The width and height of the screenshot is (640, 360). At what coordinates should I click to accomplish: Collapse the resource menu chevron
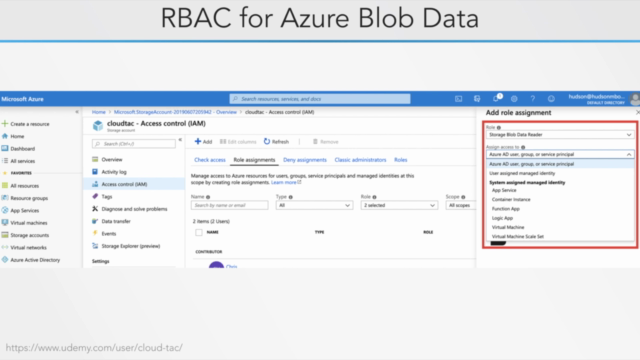pyautogui.click(x=180, y=140)
